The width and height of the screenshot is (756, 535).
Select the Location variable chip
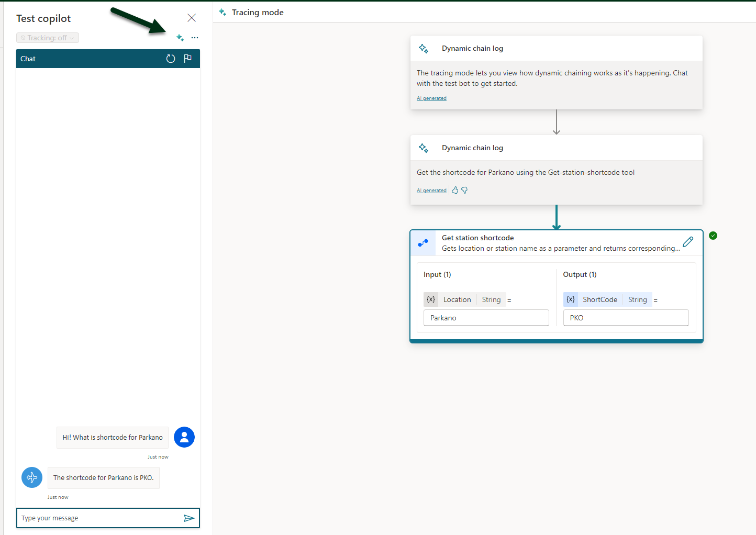click(457, 299)
